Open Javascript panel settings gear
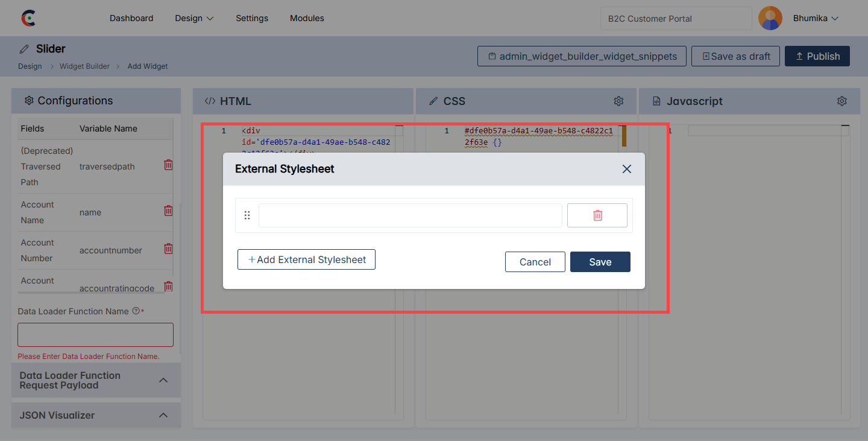868x441 pixels. [x=841, y=101]
